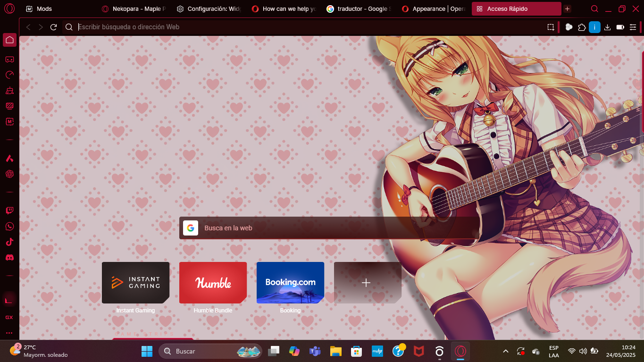The image size is (644, 362).
Task: Show hidden system tray icons
Action: point(506,351)
